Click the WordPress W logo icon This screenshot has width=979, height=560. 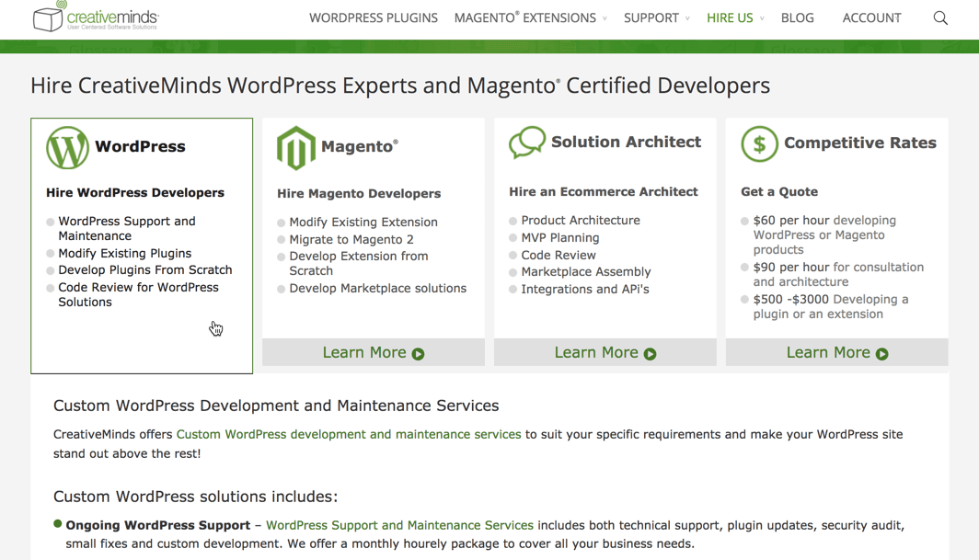click(67, 147)
